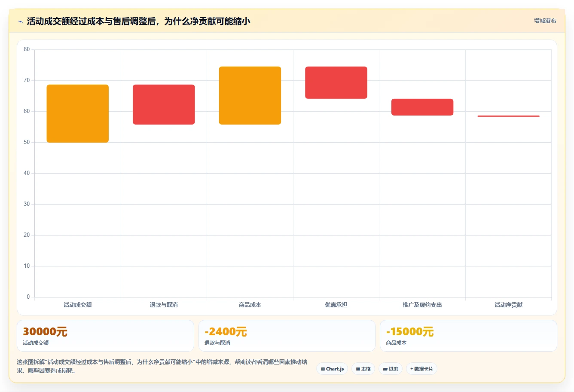Image resolution: width=574 pixels, height=392 pixels.
Task: Open the 30000元 data card
Action: (x=105, y=336)
